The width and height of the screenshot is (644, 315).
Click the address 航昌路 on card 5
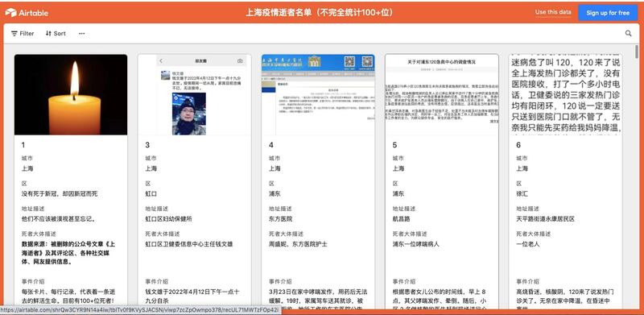tap(401, 219)
